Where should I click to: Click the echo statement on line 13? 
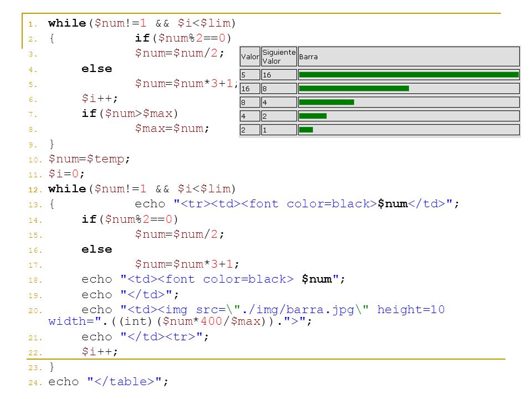click(x=297, y=203)
